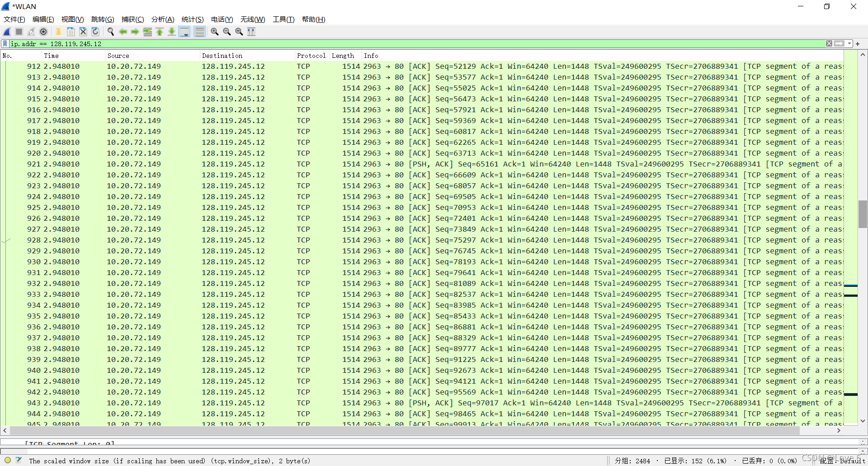Go forward to the next packet
The height and width of the screenshot is (466, 868).
(x=135, y=32)
